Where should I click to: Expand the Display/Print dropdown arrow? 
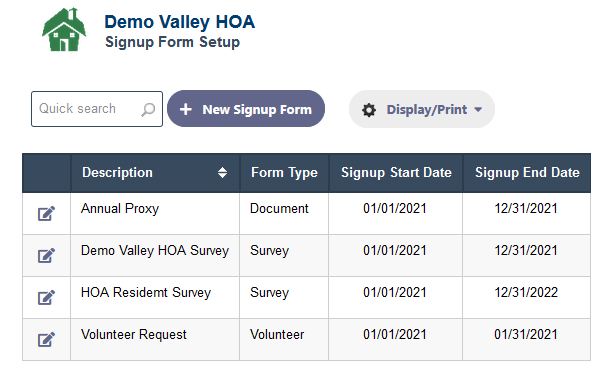[478, 109]
